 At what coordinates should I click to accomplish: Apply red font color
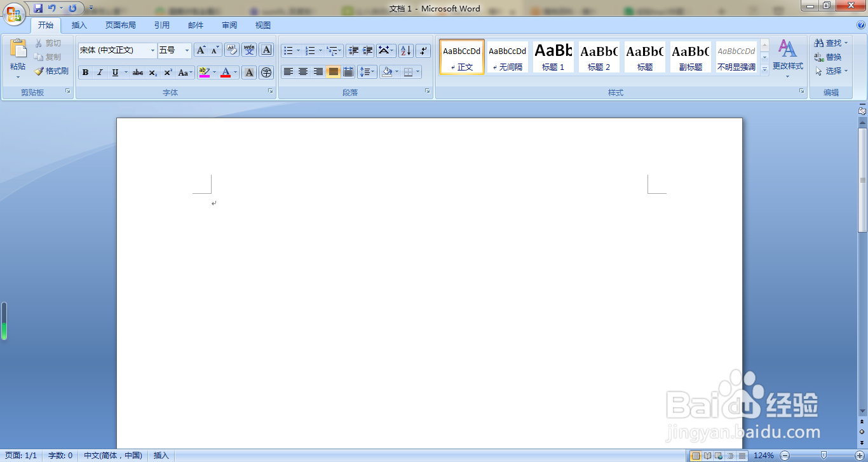[x=226, y=72]
